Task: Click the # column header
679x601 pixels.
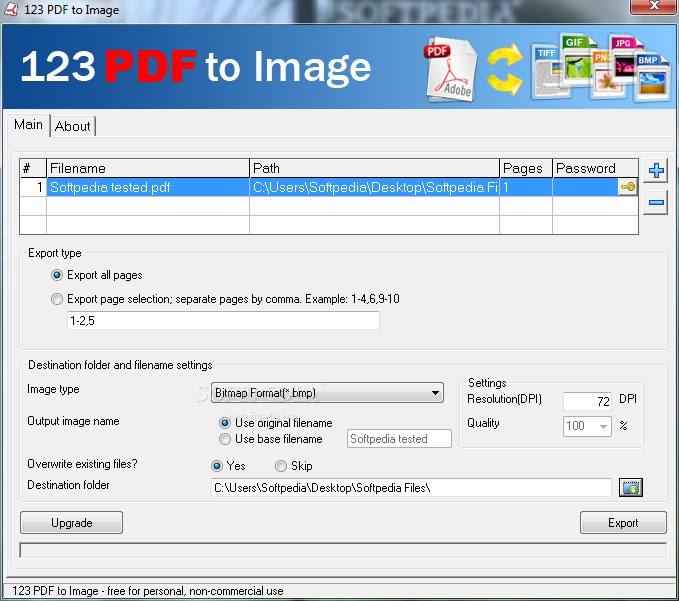Action: [33, 168]
